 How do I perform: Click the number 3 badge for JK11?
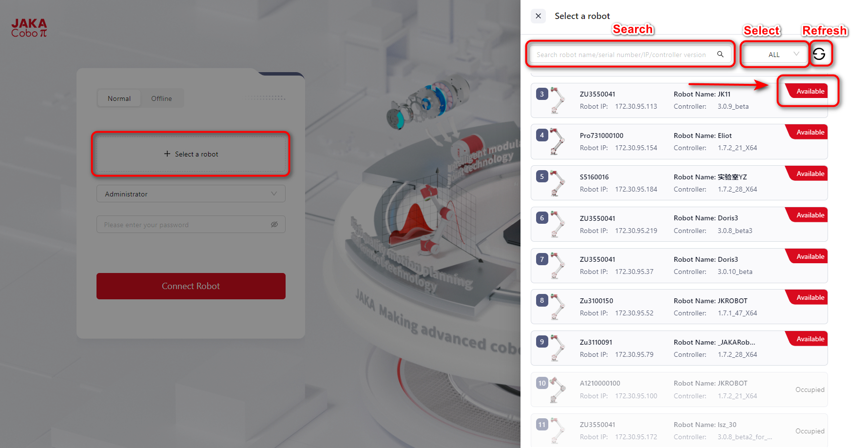coord(542,94)
